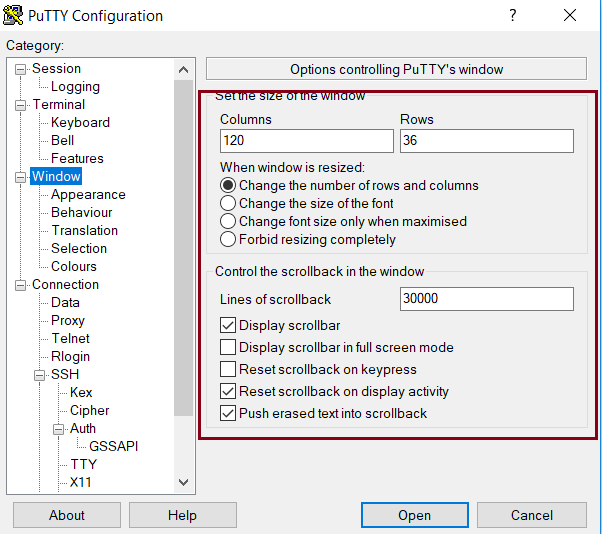602x534 pixels.
Task: Click the Columns input field
Action: (x=307, y=141)
